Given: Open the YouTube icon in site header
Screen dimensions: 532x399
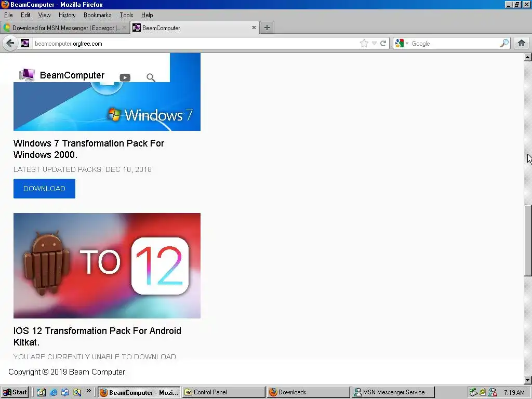Looking at the screenshot, I should [x=125, y=78].
